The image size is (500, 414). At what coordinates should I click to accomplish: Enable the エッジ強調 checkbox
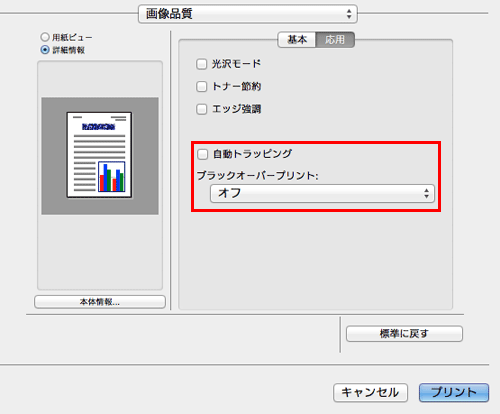pos(201,109)
